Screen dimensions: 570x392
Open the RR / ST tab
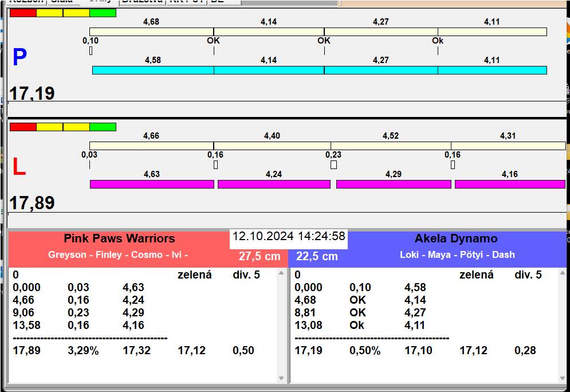coord(186,2)
